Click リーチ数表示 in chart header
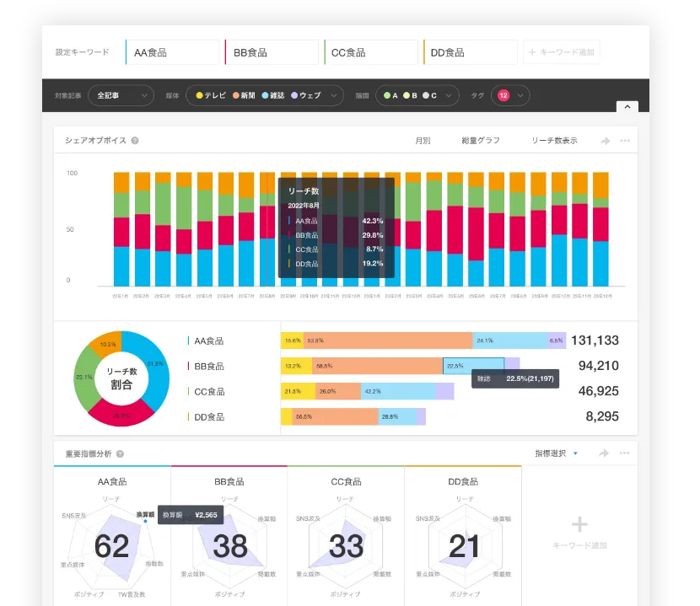 554,141
